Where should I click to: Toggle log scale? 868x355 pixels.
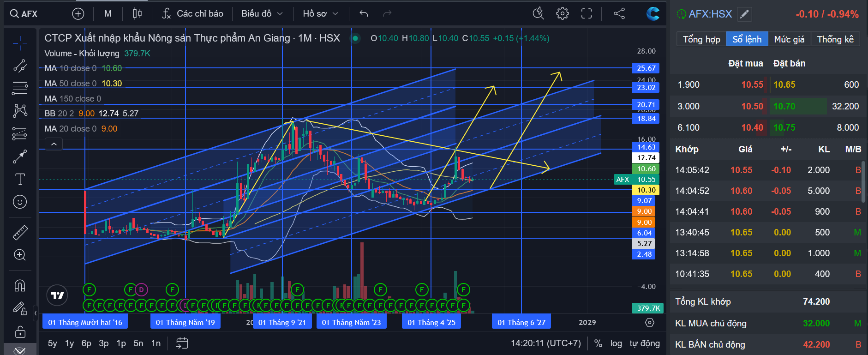(x=616, y=343)
